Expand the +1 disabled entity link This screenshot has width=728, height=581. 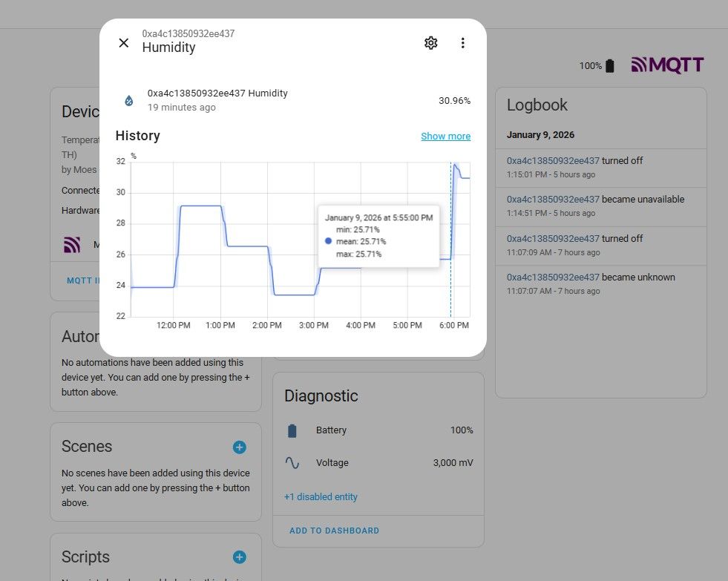coord(321,497)
